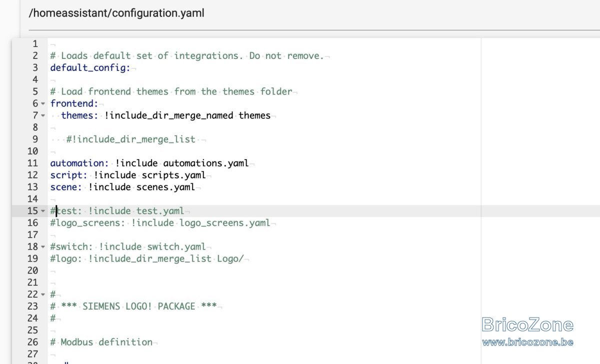Image resolution: width=600 pixels, height=364 pixels.
Task: Click the commented #switch include line
Action: pyautogui.click(x=128, y=247)
